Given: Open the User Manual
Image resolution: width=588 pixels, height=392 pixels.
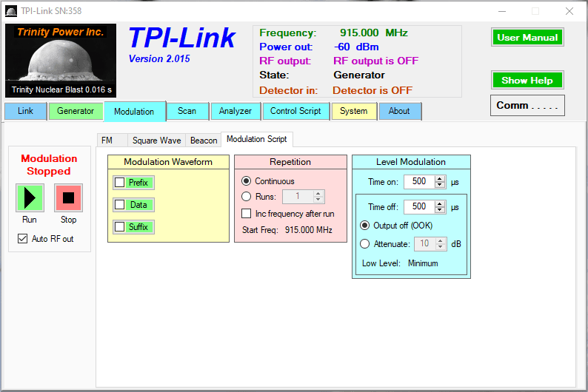Looking at the screenshot, I should tap(527, 38).
